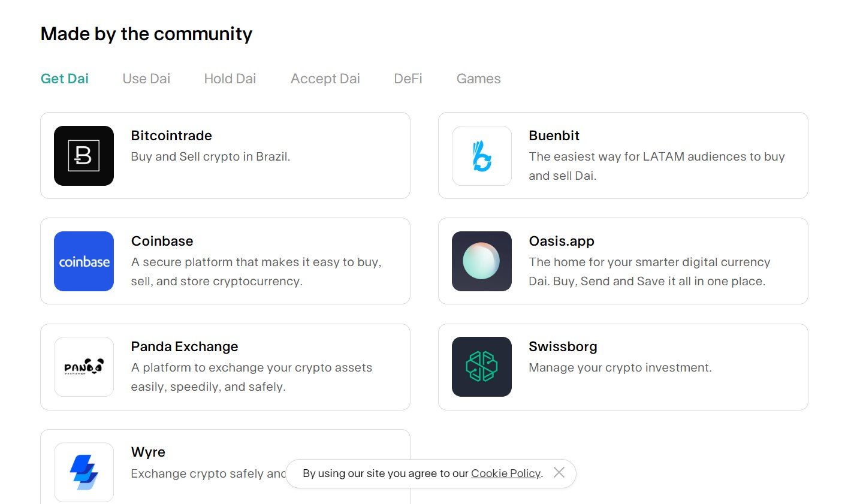
Task: Open the Coinbase blue logo tile
Action: [84, 261]
